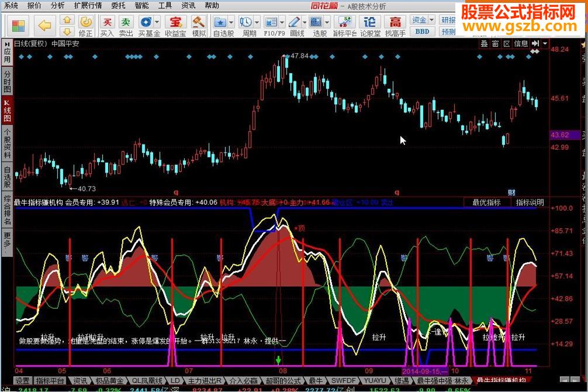Image resolution: width=588 pixels, height=392 pixels.
Task: Click 指标说明 button
Action: pos(530,202)
